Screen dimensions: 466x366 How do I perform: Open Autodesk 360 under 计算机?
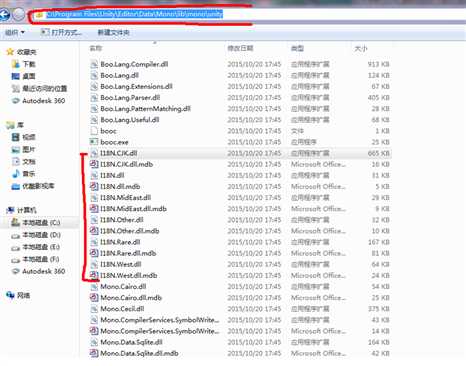[43, 271]
